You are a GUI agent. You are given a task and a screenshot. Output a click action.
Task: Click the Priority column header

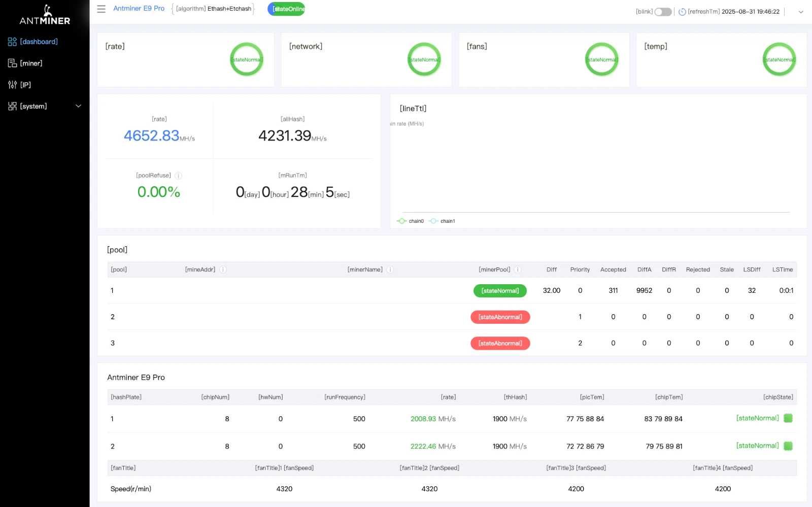(x=580, y=269)
